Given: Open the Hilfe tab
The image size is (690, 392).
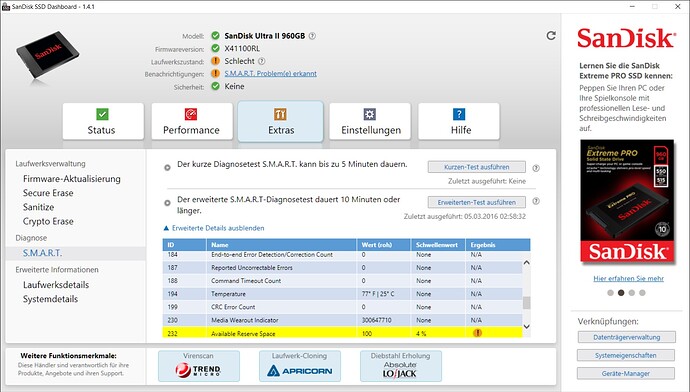Looking at the screenshot, I should (459, 121).
